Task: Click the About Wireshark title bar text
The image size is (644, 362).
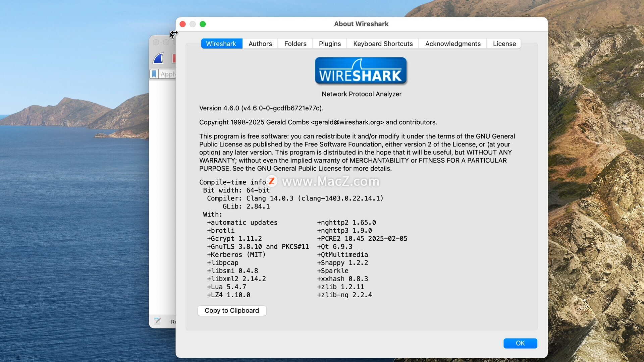Action: coord(361,24)
